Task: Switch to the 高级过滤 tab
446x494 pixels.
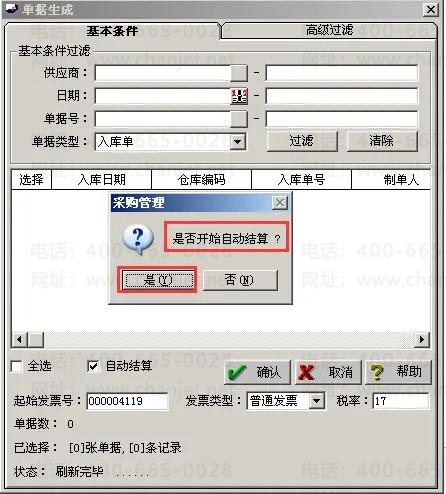Action: pos(329,30)
